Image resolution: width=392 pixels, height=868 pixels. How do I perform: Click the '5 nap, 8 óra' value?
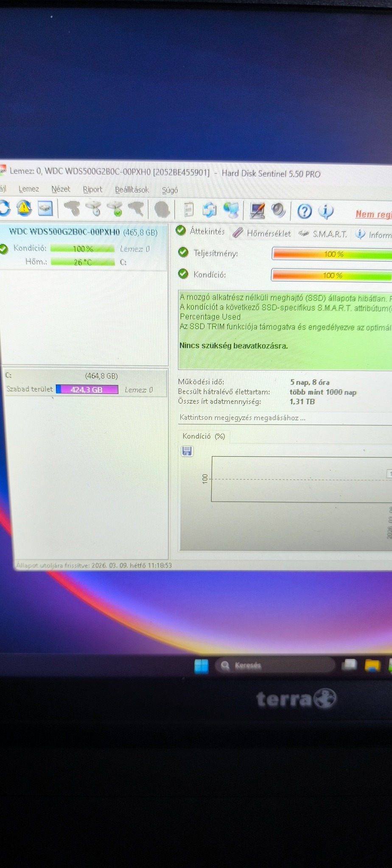pyautogui.click(x=310, y=382)
